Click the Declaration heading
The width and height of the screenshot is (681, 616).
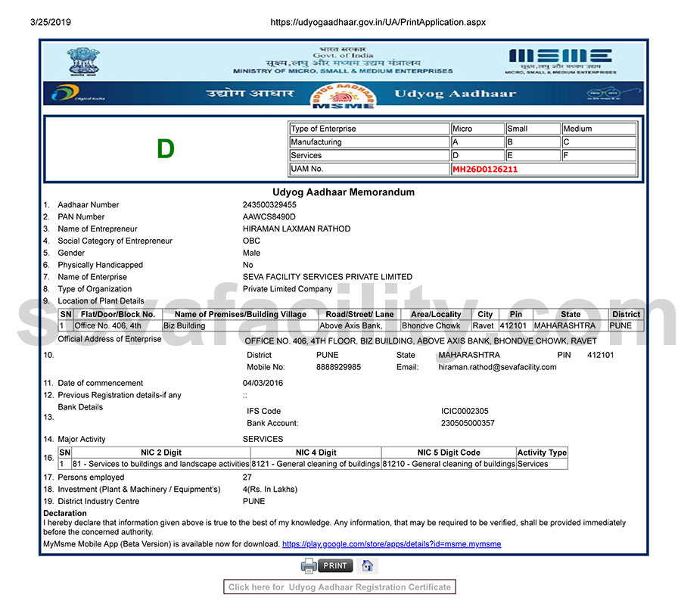pos(65,514)
